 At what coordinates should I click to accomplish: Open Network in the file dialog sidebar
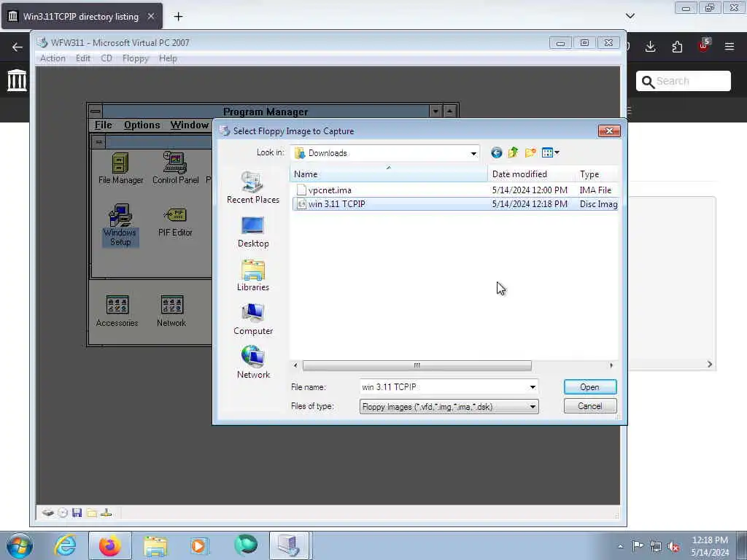[x=253, y=363]
